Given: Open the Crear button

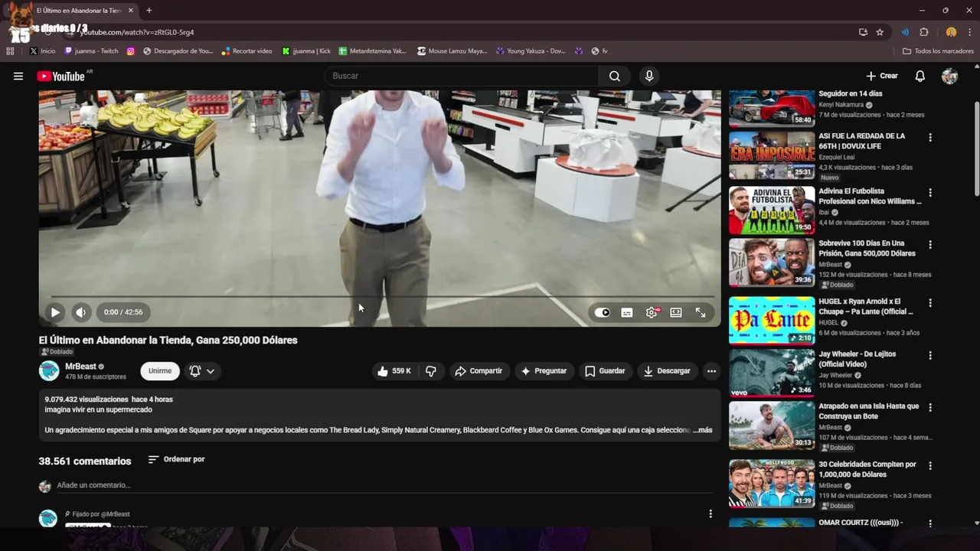Looking at the screenshot, I should pyautogui.click(x=882, y=76).
